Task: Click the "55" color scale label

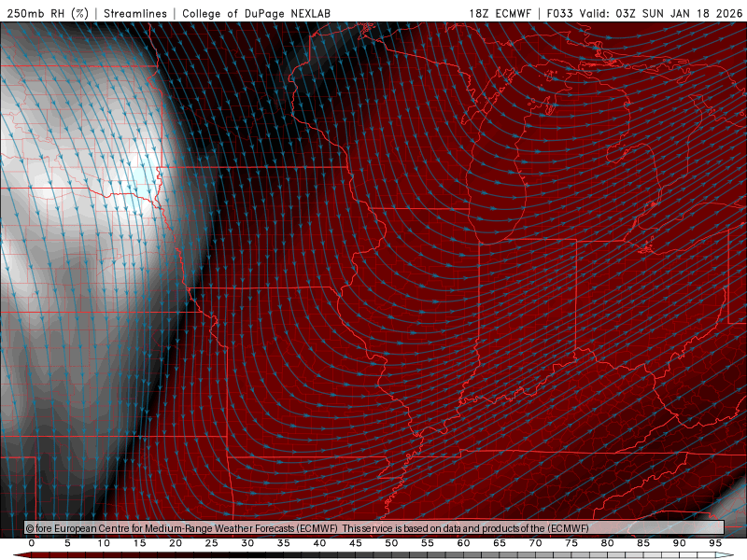Action: 427,543
